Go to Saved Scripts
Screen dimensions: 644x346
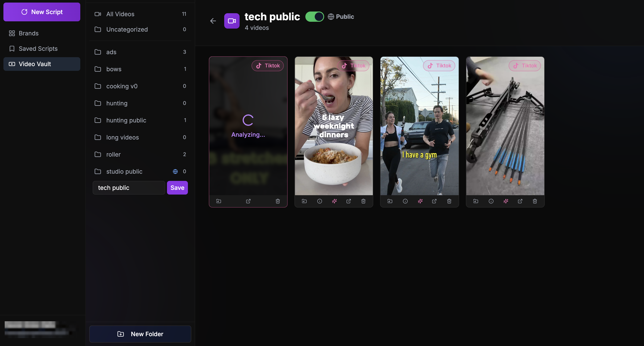point(38,49)
